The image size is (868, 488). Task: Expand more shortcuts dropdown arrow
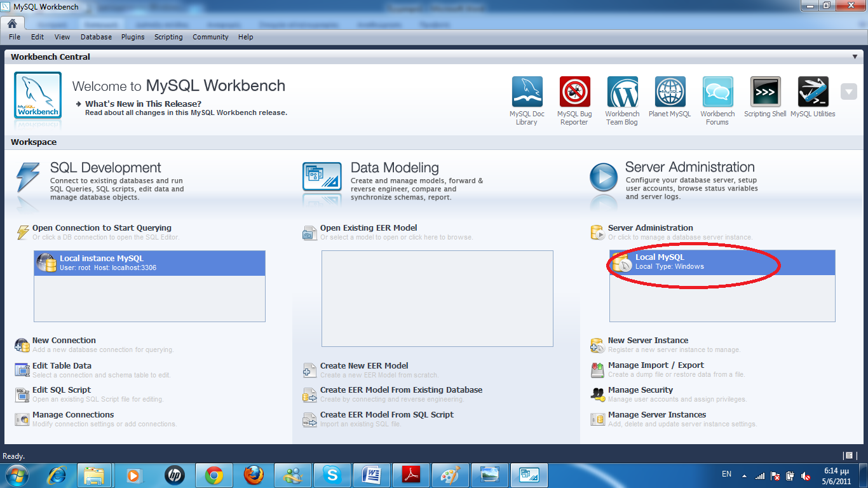click(849, 91)
